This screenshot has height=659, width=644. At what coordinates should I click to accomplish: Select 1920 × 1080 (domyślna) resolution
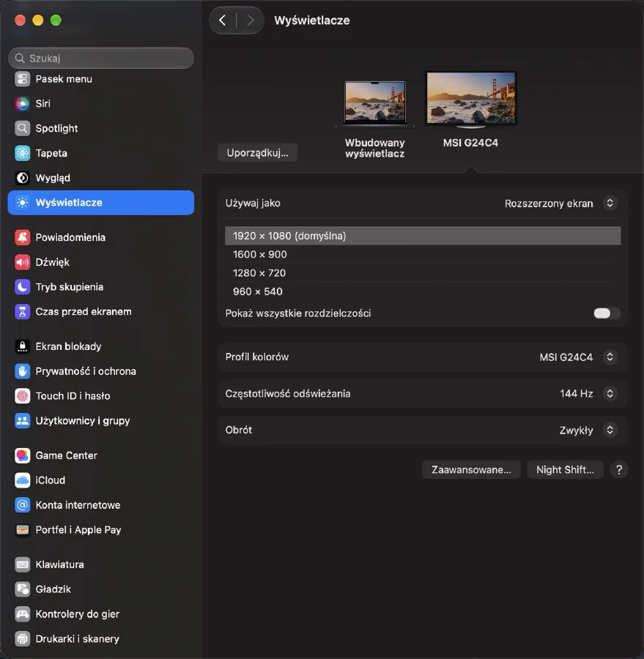423,236
